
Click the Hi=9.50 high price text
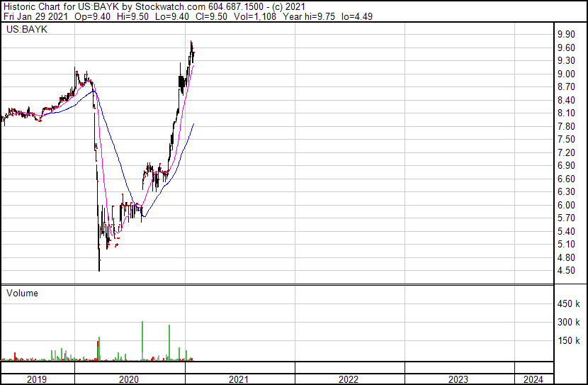[132, 16]
